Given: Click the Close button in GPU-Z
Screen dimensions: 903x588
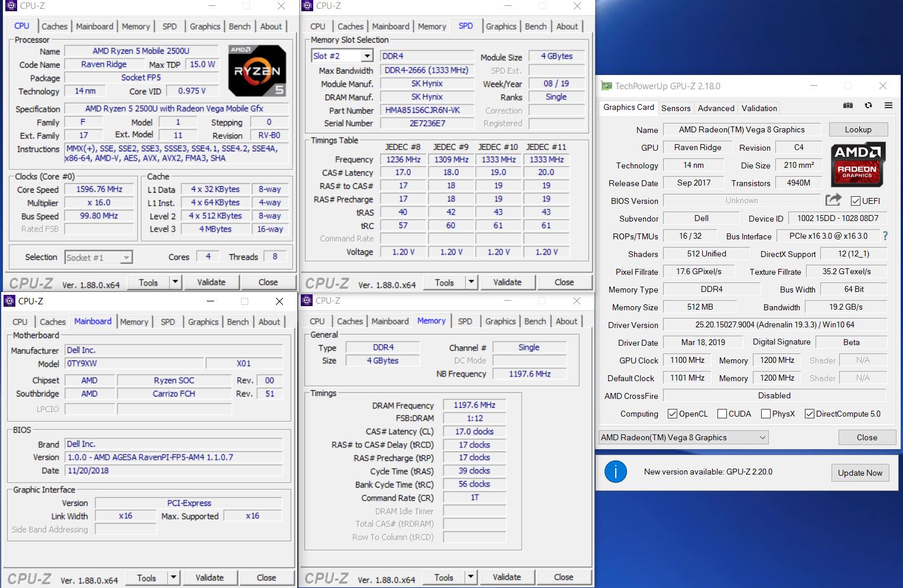Looking at the screenshot, I should point(867,437).
